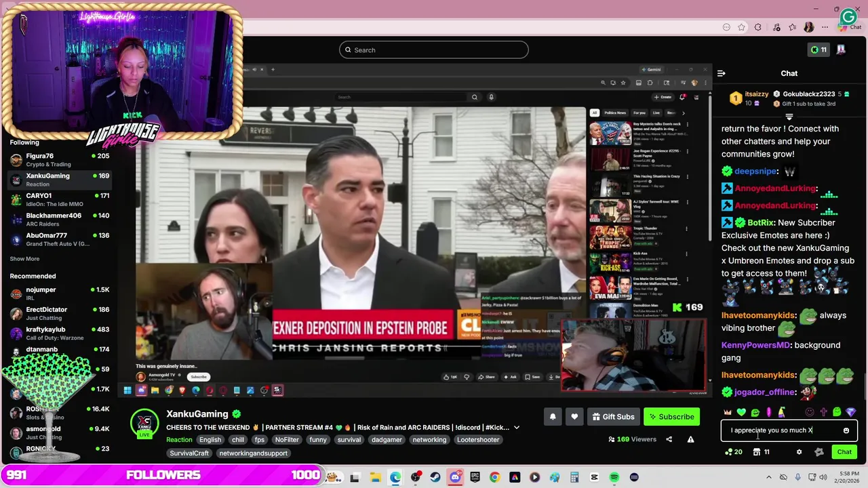This screenshot has width=868, height=488.
Task: Open nojumper in Recommended channels
Action: point(60,293)
